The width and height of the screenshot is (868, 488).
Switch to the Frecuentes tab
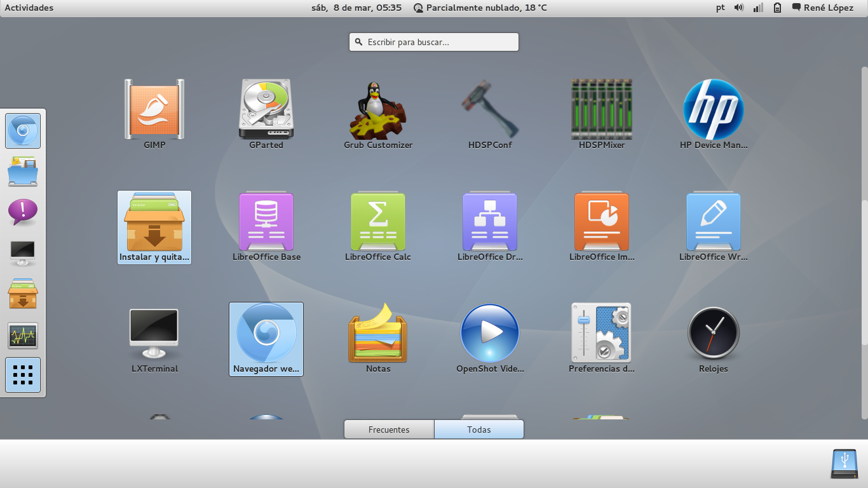(x=389, y=430)
